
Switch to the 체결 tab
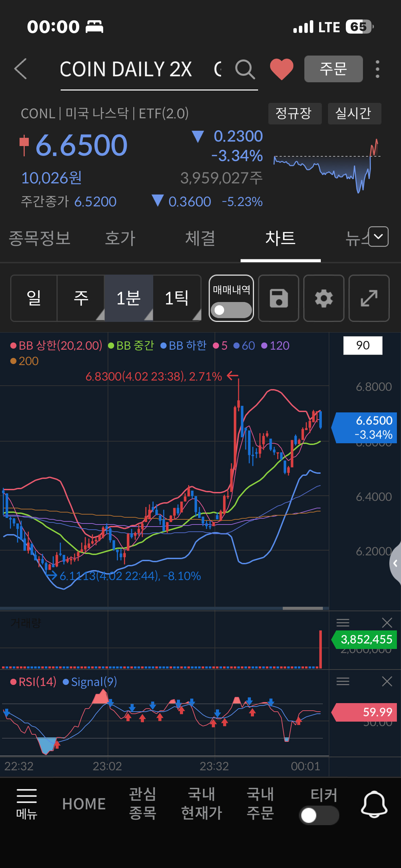pos(200,238)
